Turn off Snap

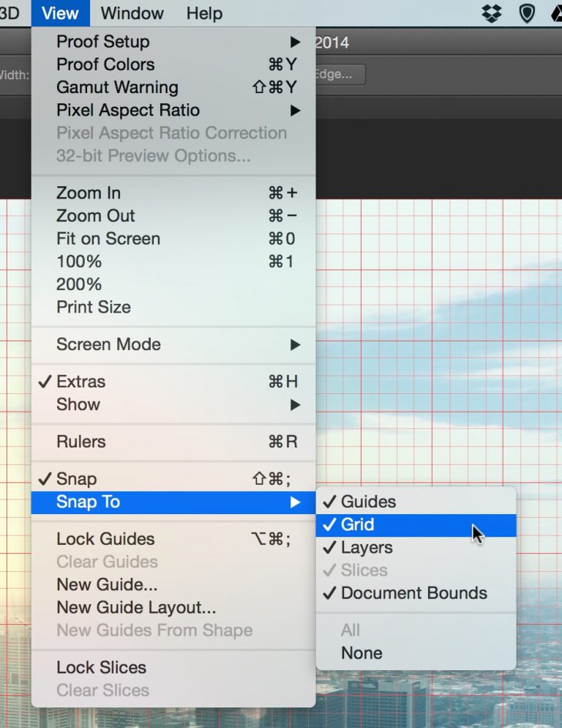(74, 478)
